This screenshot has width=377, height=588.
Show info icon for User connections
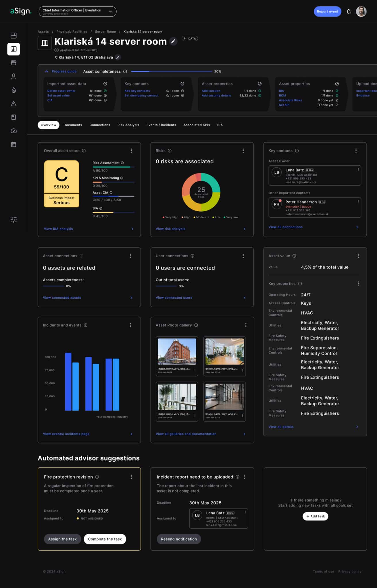tap(193, 256)
